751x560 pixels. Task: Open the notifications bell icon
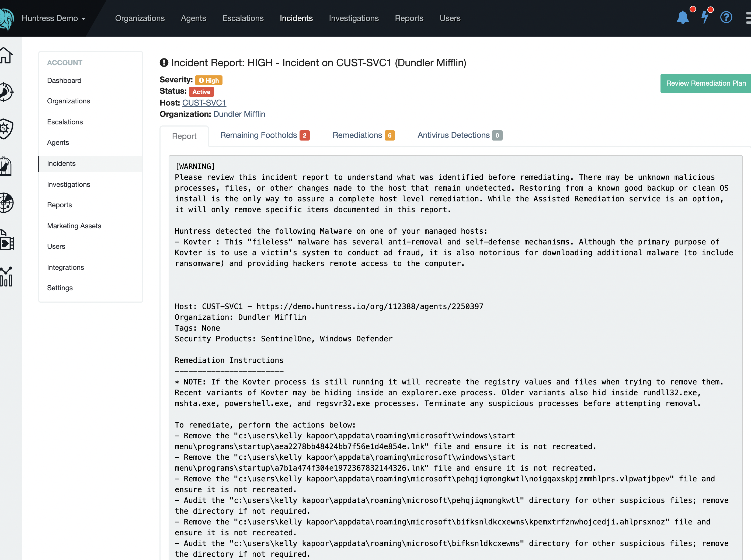coord(683,17)
